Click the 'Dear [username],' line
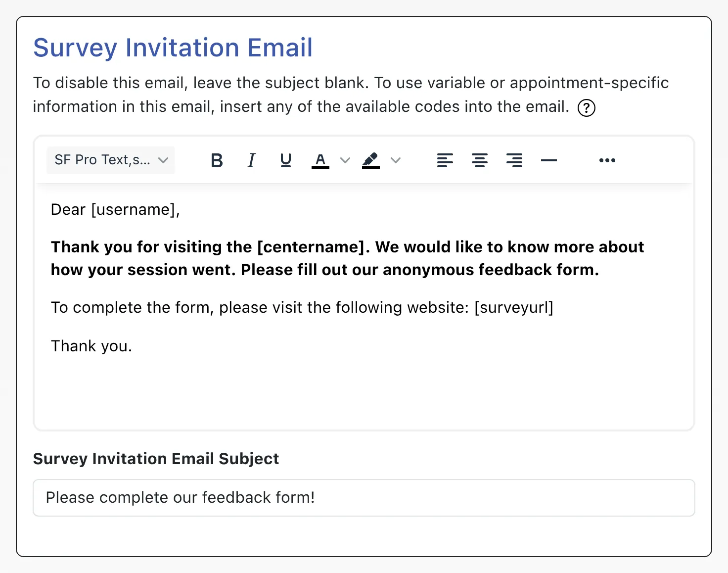This screenshot has width=728, height=573. [115, 210]
